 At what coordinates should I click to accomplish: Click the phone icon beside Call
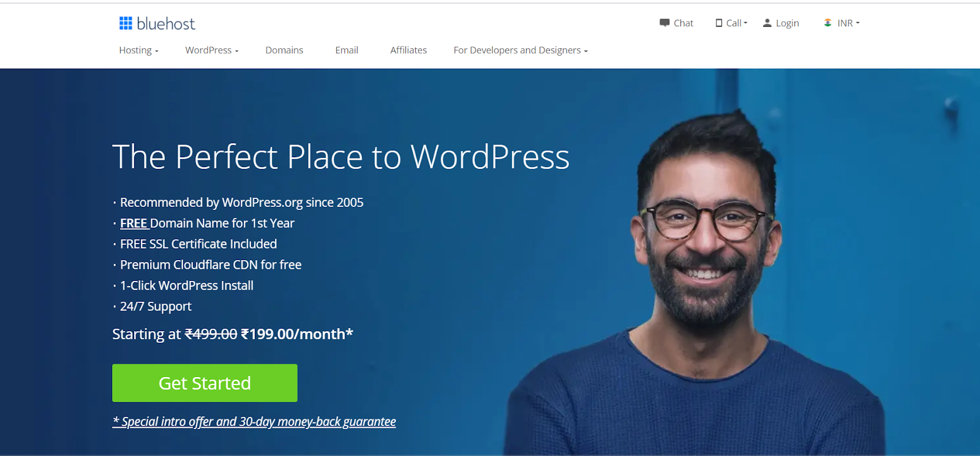tap(719, 23)
